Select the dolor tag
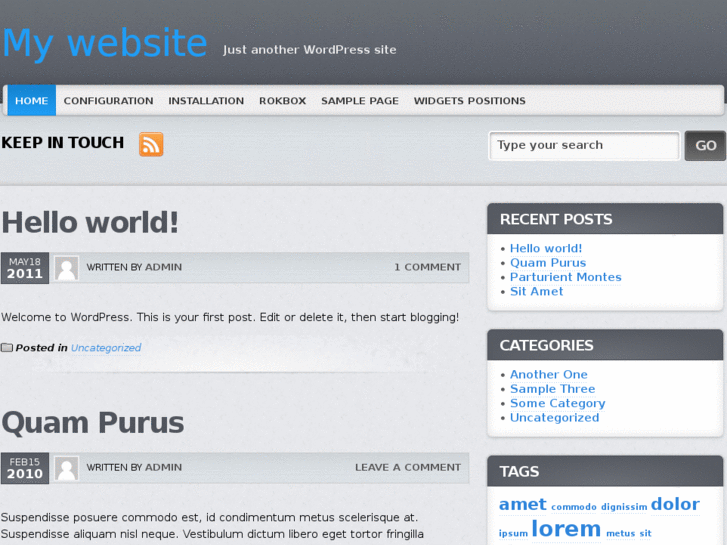 coord(675,504)
